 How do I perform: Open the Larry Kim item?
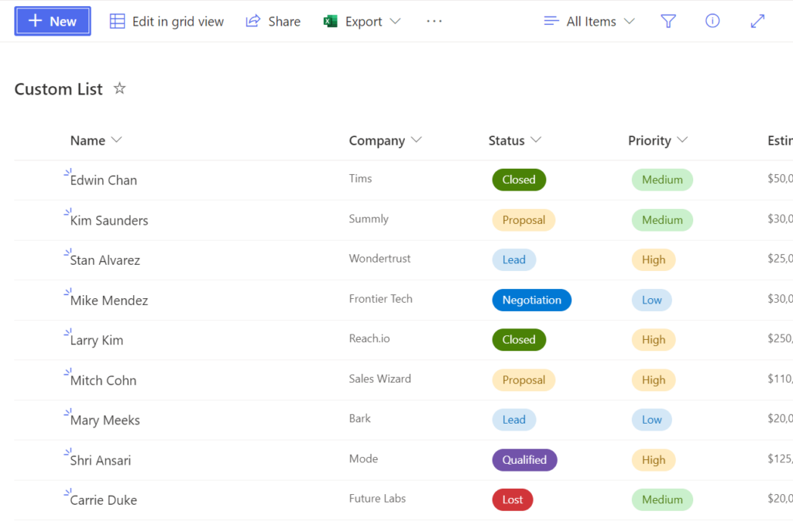[97, 340]
